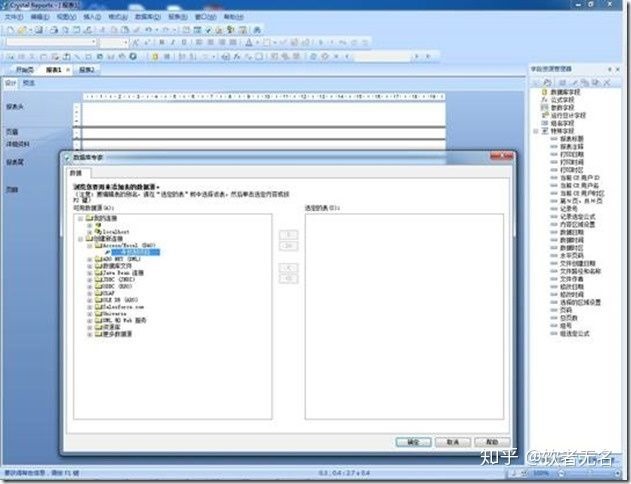Screen dimensions: 631x484
Task: Select 记录号 special field
Action: [569, 209]
